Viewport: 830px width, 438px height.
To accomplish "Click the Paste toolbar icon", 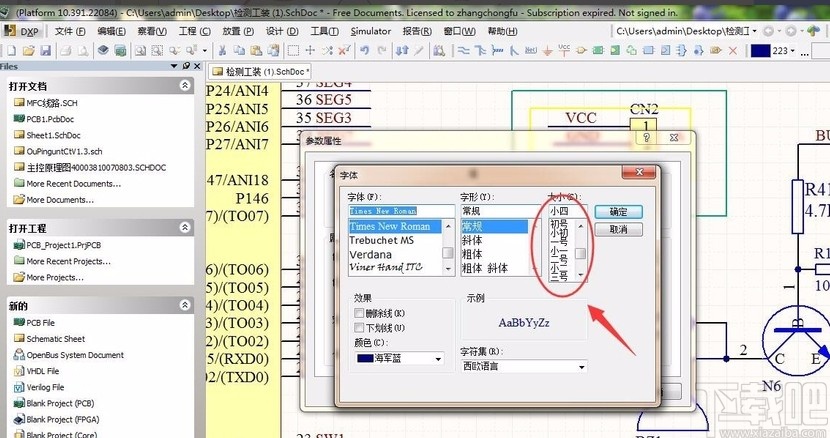I will click(x=256, y=51).
